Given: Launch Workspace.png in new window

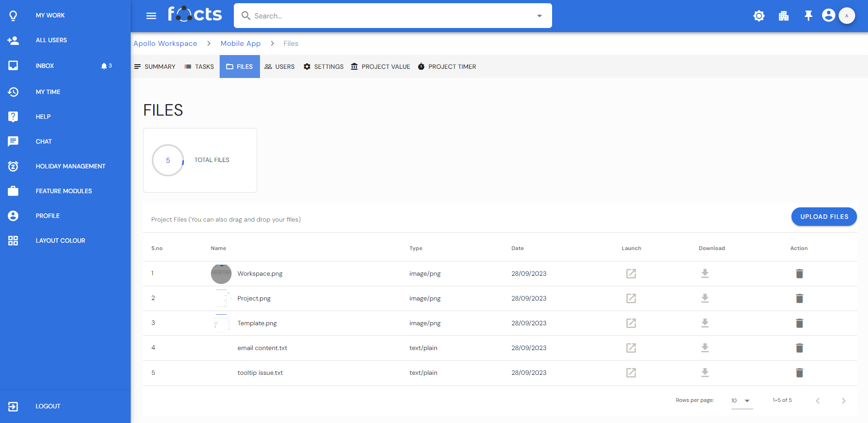Looking at the screenshot, I should (x=631, y=274).
